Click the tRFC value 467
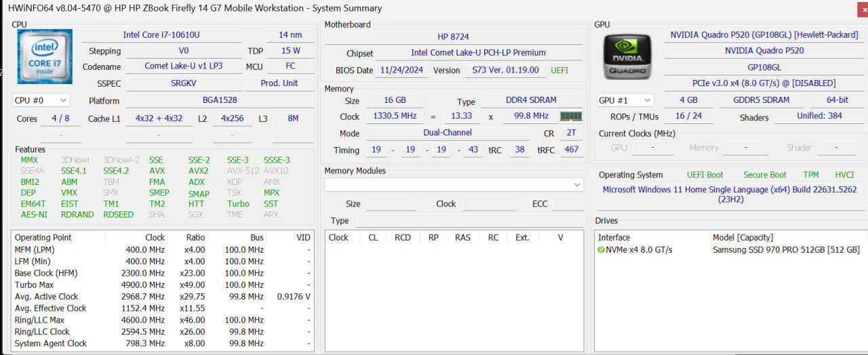 pos(571,150)
